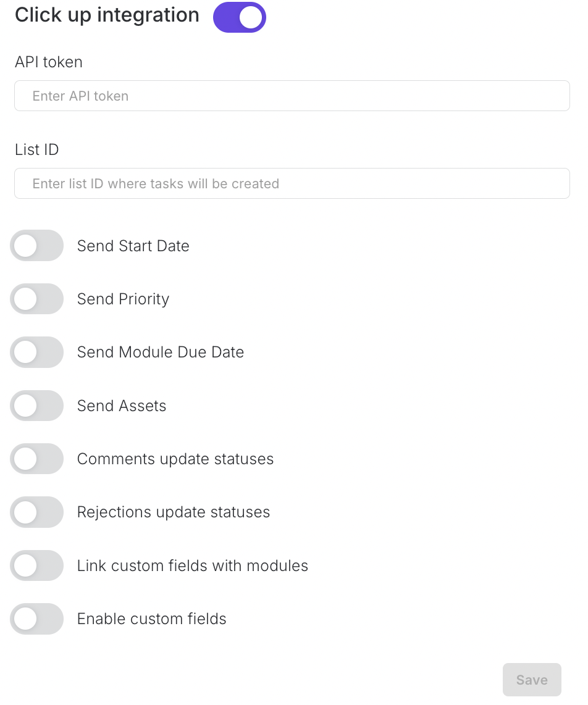588x705 pixels.
Task: Click the "Enable custom fields" label text
Action: pos(151,619)
